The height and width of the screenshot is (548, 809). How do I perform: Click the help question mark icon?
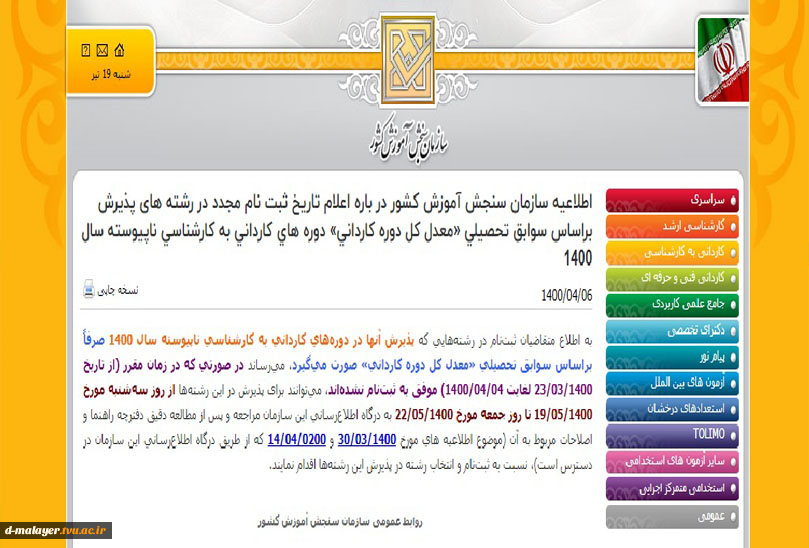point(86,50)
